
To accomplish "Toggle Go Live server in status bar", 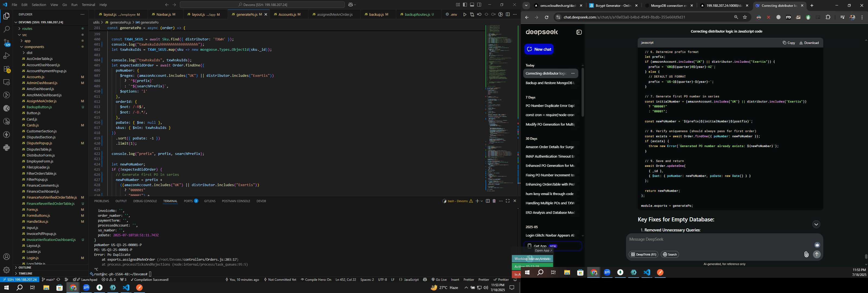I will tap(439, 279).
